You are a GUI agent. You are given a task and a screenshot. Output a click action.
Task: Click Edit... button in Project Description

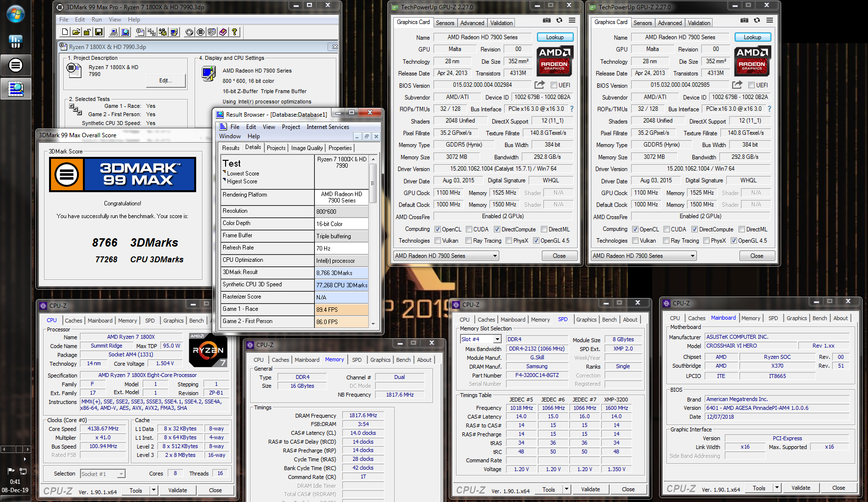tap(165, 80)
